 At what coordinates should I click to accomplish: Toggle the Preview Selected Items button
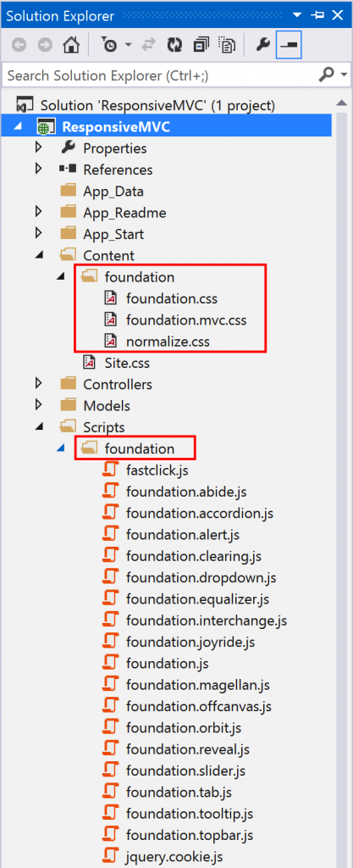(289, 46)
